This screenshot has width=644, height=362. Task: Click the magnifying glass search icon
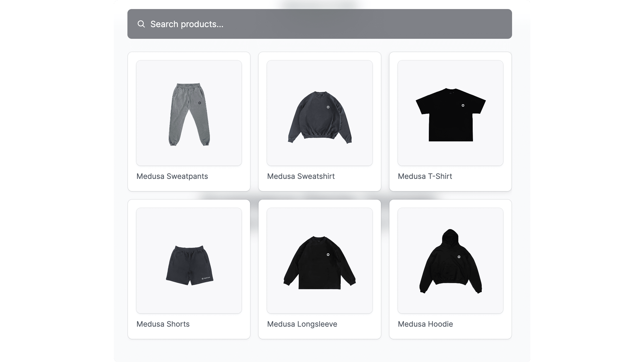click(x=141, y=24)
